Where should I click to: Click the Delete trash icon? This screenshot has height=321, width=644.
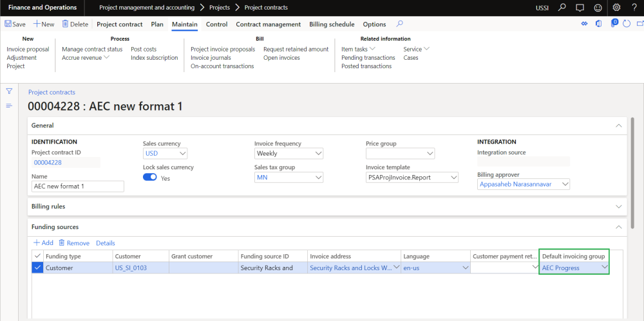(x=65, y=24)
